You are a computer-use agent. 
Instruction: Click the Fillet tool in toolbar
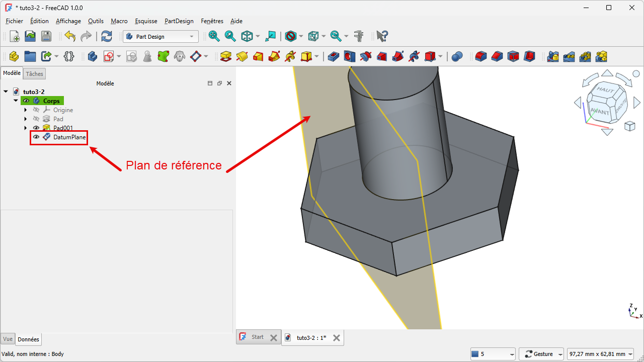click(x=481, y=56)
